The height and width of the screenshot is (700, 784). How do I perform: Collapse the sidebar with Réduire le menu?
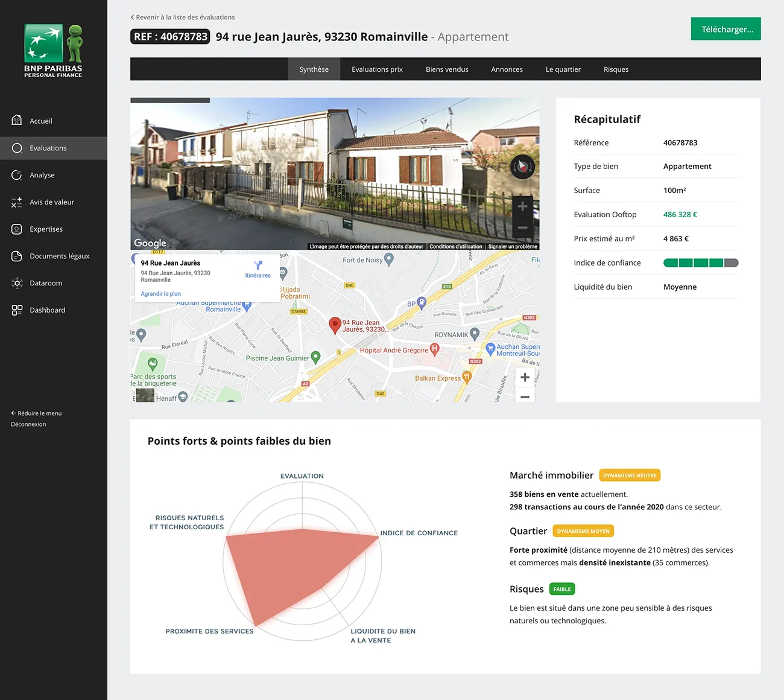(x=36, y=413)
